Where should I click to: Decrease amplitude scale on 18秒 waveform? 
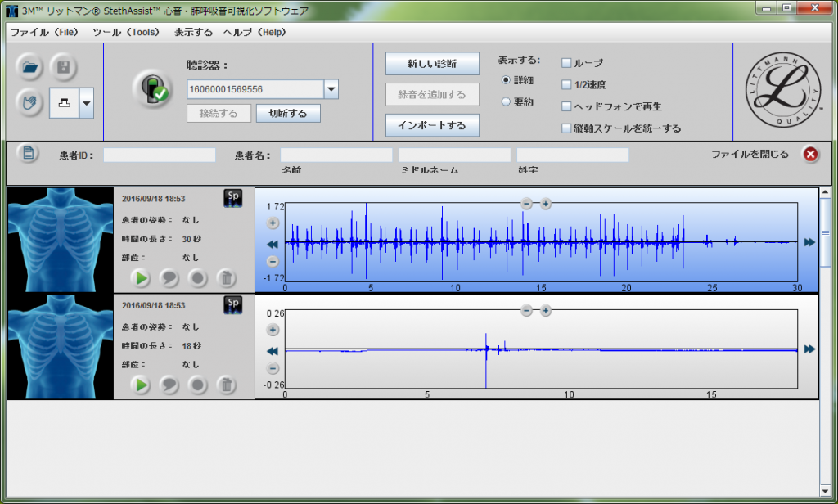tap(273, 368)
